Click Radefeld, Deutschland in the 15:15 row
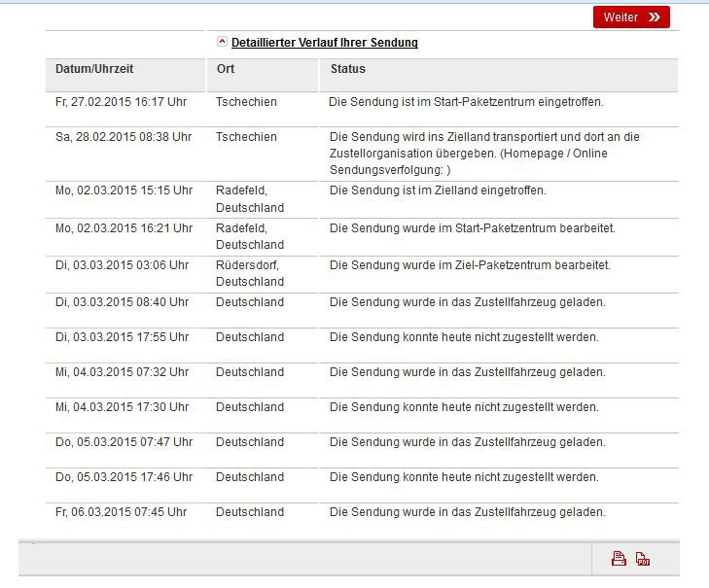 click(250, 199)
